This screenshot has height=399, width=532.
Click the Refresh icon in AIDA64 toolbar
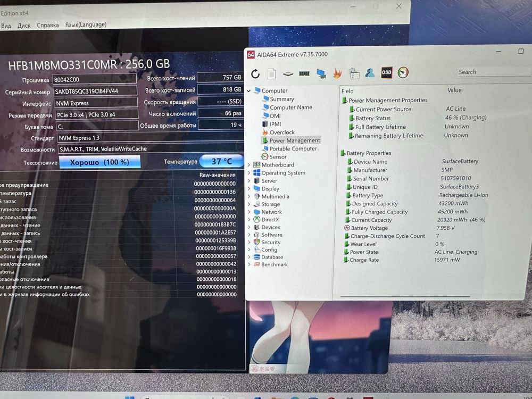[x=255, y=73]
